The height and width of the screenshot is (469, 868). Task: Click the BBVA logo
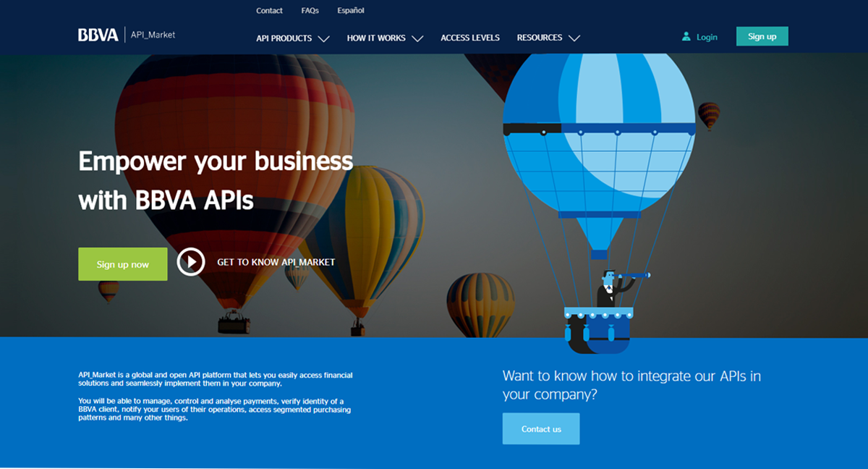(98, 35)
